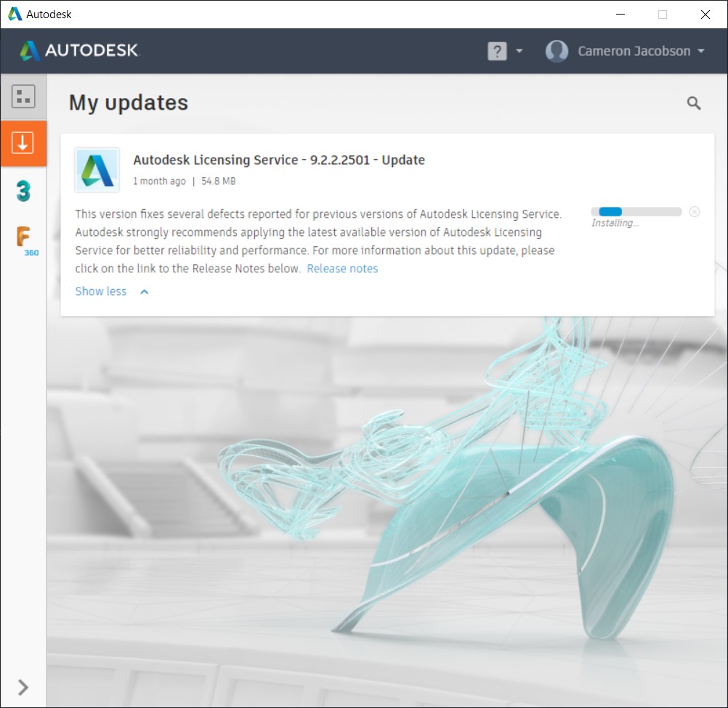Click the My updates heading
This screenshot has width=728, height=708.
[x=129, y=102]
